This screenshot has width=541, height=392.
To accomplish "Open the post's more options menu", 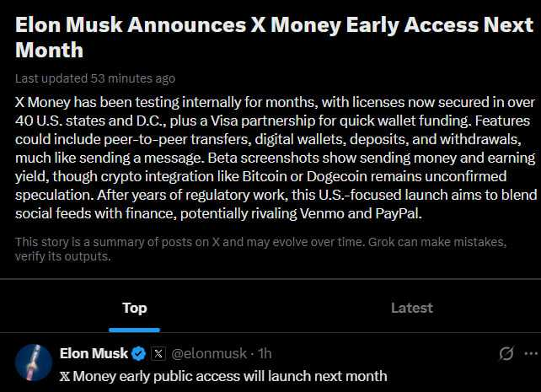I will (530, 353).
